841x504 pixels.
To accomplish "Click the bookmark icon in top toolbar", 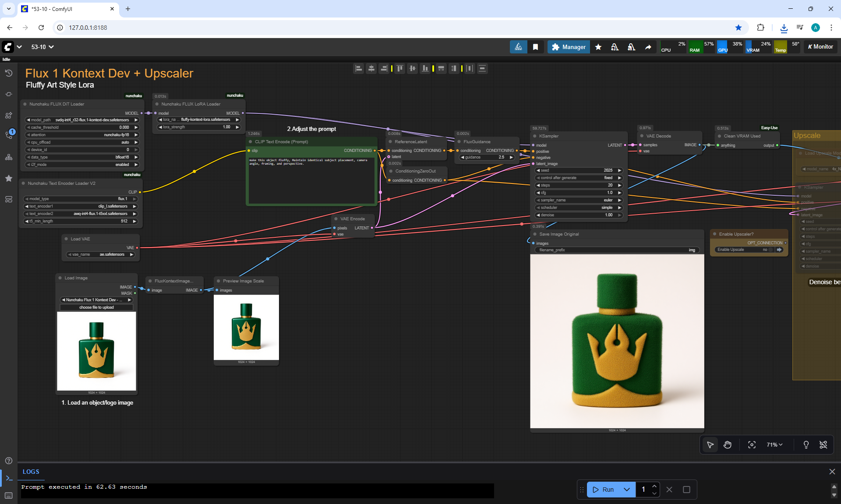I will pyautogui.click(x=535, y=47).
